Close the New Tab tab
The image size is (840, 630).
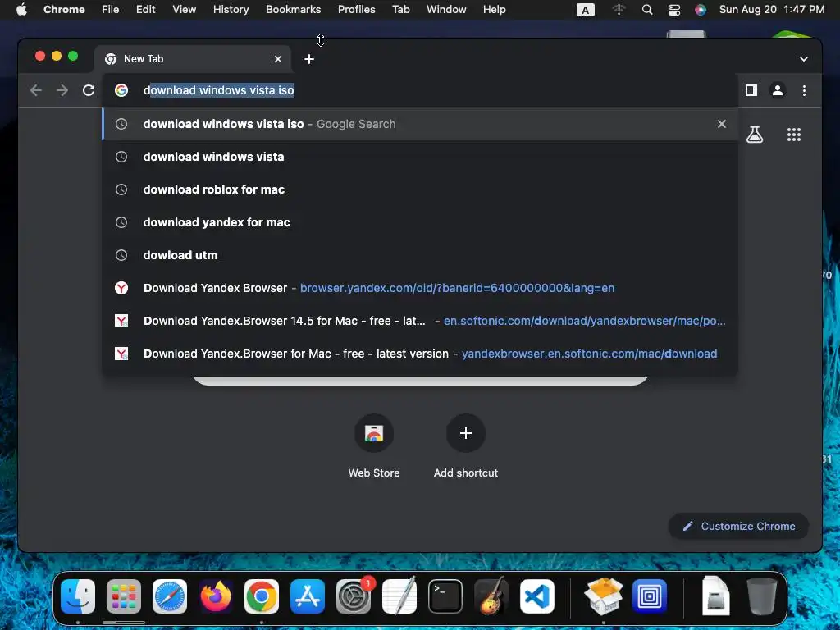[x=278, y=59]
